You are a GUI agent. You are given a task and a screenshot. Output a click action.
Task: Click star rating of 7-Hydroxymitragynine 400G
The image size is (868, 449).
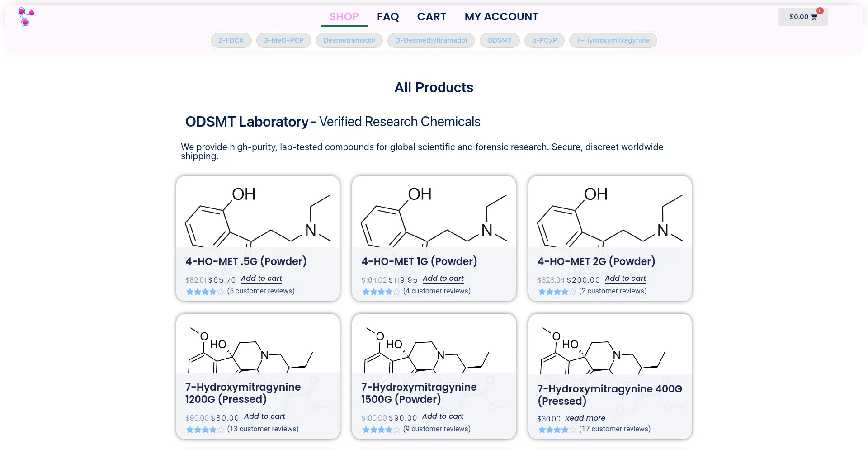click(x=557, y=430)
